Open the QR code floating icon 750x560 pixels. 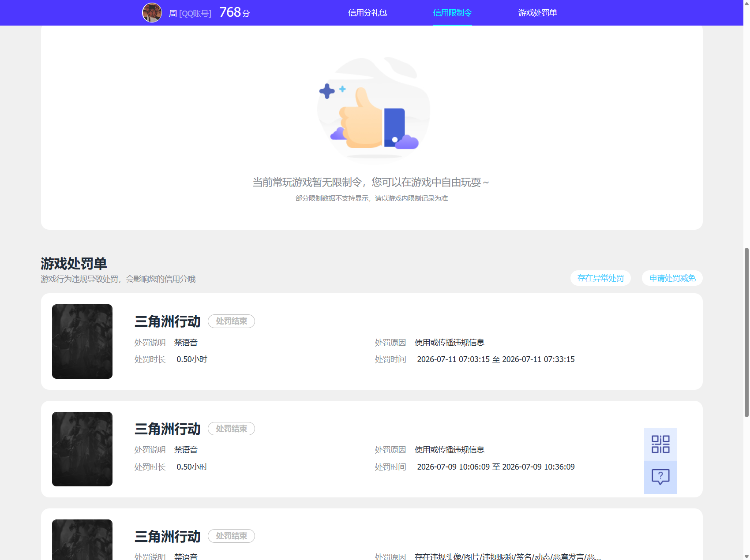tap(660, 444)
